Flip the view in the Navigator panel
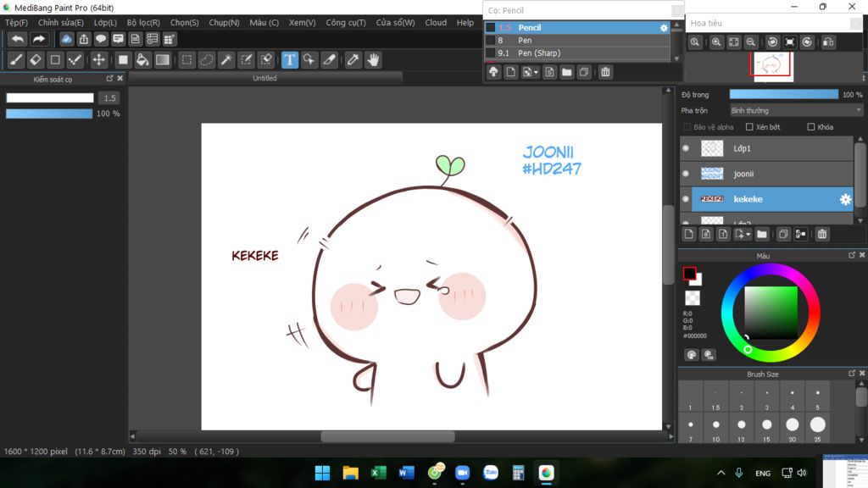Image resolution: width=868 pixels, height=488 pixels. (828, 42)
